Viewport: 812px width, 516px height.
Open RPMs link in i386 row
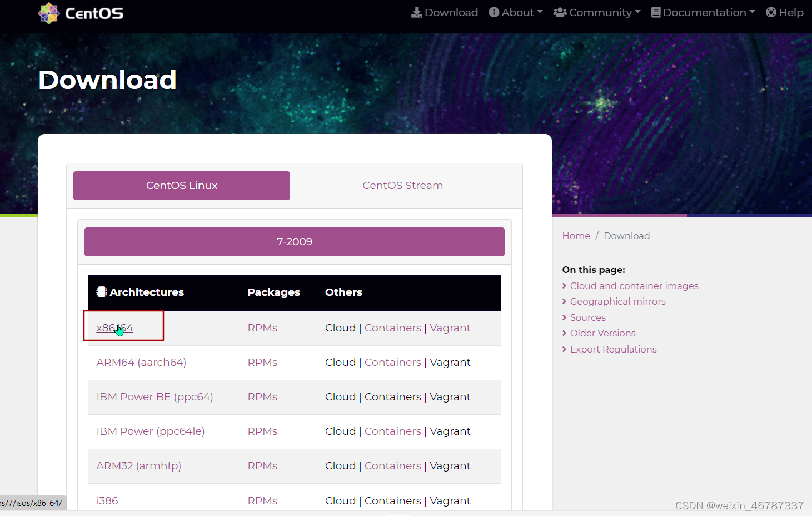point(262,501)
